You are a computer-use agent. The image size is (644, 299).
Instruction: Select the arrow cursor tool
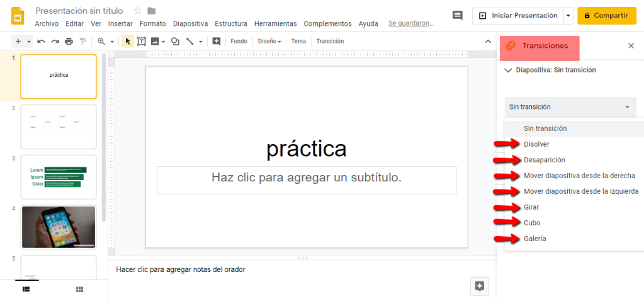[128, 42]
